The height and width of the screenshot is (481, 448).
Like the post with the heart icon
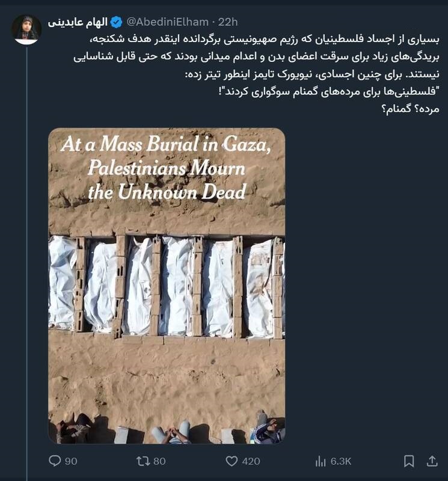coord(232,461)
